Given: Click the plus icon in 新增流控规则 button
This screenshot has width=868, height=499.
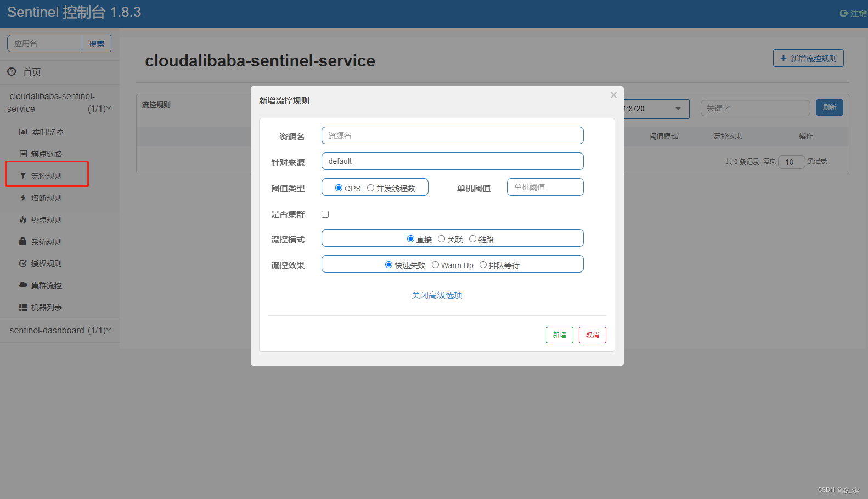Looking at the screenshot, I should pos(784,58).
